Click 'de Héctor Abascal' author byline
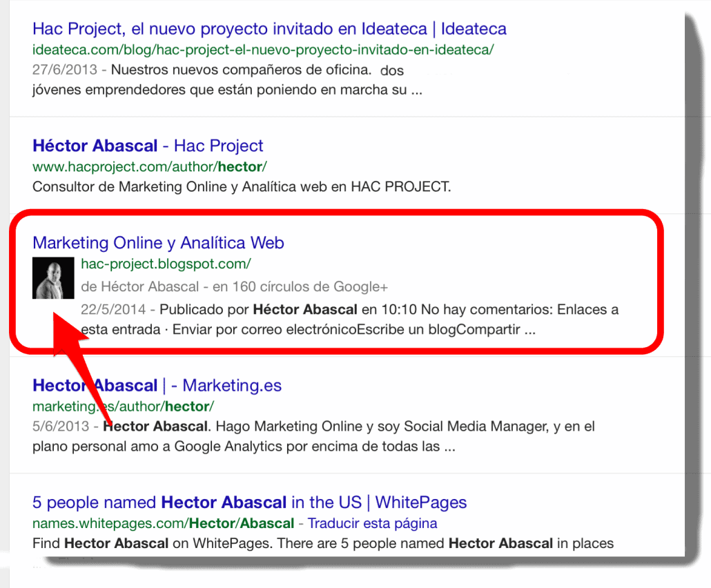Screen dimensions: 711x588 (x=139, y=286)
